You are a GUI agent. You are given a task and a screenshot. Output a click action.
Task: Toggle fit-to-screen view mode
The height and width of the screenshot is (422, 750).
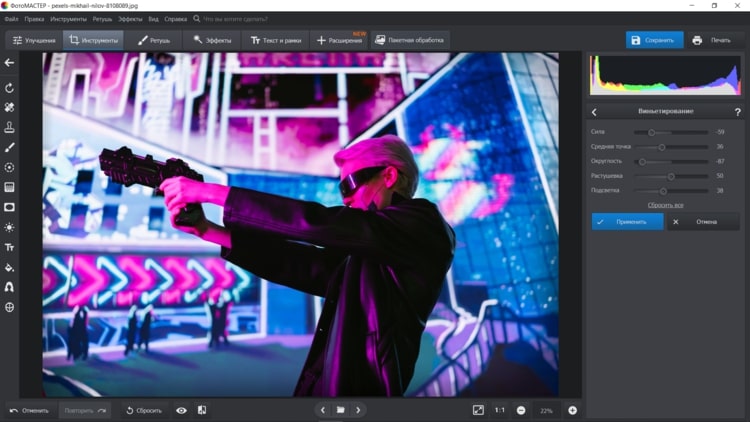point(478,410)
